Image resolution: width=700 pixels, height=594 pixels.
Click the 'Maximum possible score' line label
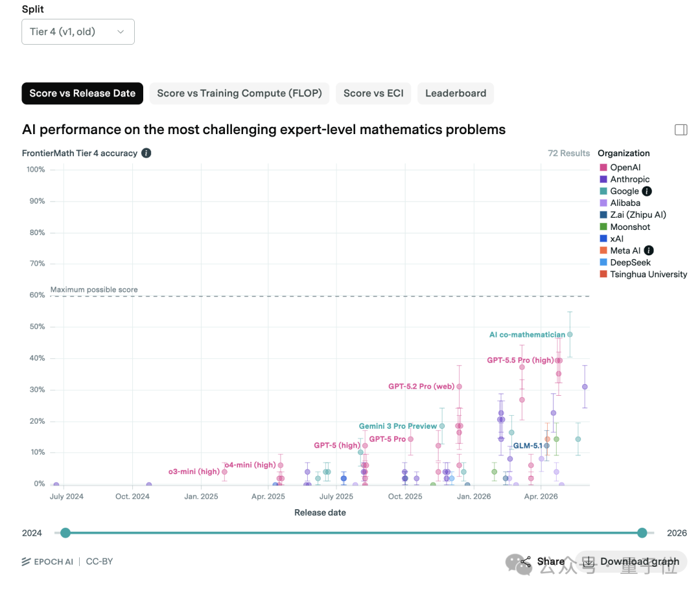(94, 290)
